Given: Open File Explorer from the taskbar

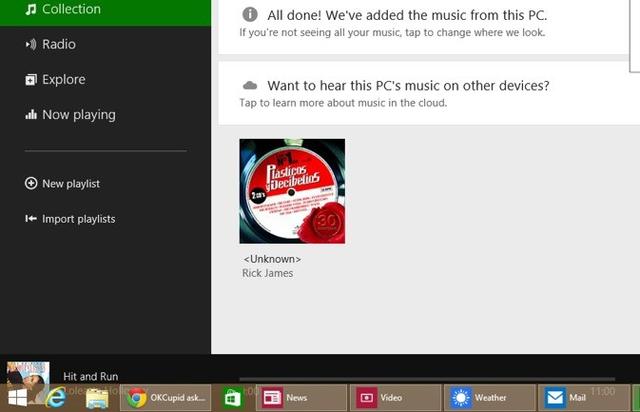Looking at the screenshot, I should (x=97, y=398).
